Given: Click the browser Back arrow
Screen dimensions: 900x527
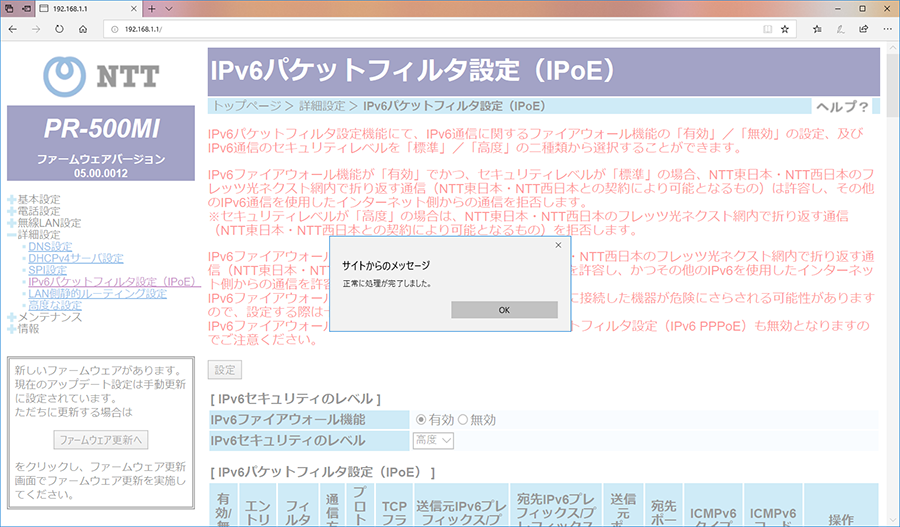Looking at the screenshot, I should click(x=13, y=29).
